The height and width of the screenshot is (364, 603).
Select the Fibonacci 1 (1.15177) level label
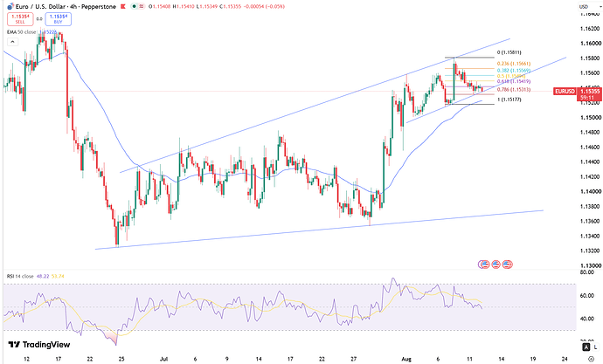pyautogui.click(x=509, y=100)
